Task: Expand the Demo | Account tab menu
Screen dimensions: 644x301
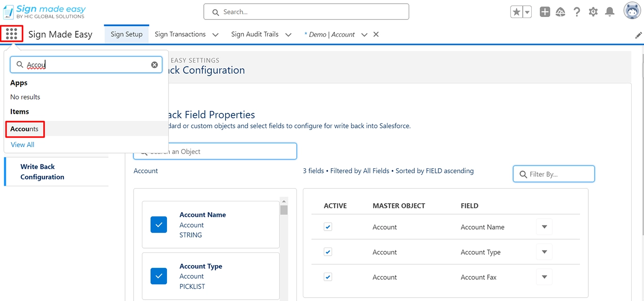Action: pyautogui.click(x=364, y=34)
